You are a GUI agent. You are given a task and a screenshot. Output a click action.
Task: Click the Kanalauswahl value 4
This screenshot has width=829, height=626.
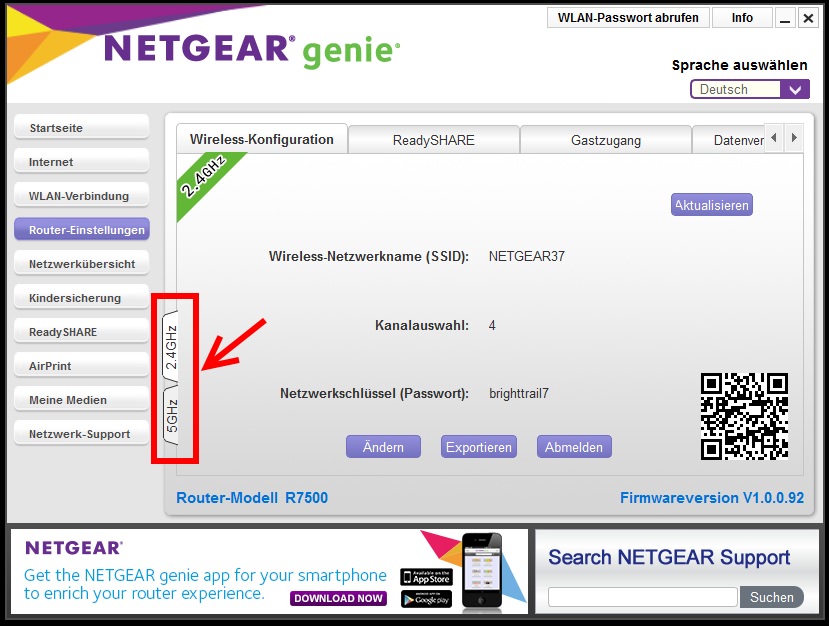[492, 325]
